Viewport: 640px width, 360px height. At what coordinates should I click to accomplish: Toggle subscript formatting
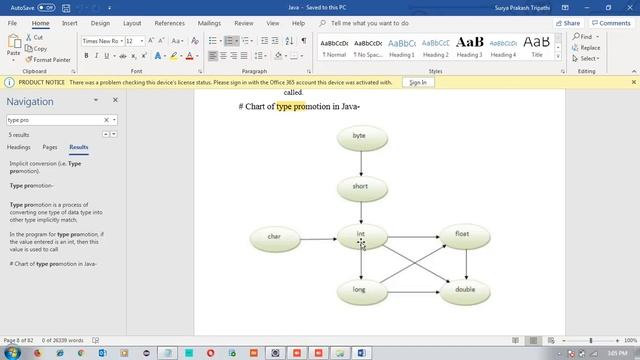[133, 56]
